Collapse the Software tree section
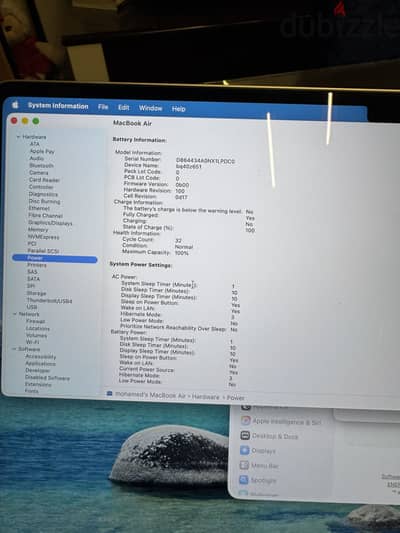 click(x=14, y=349)
